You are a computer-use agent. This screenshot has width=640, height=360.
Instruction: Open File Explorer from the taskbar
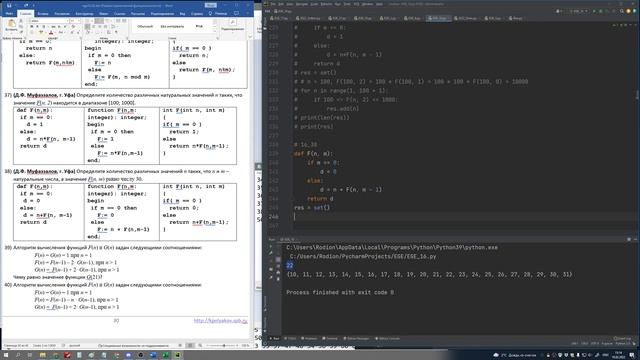point(42,355)
